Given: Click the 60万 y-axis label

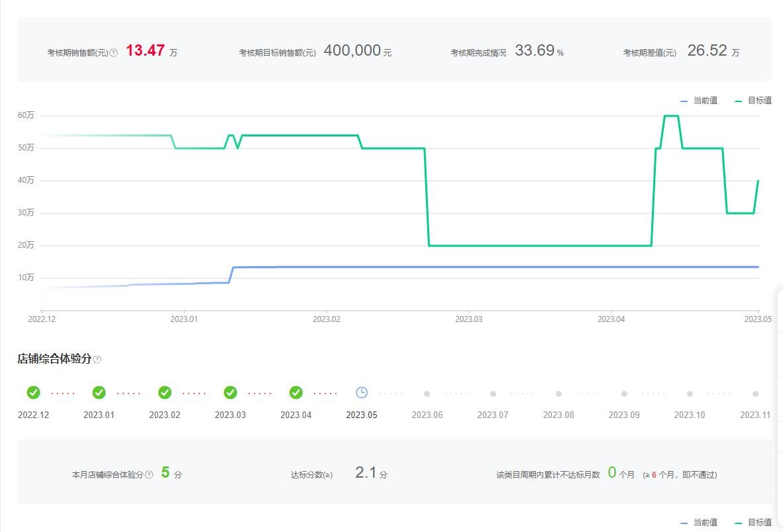Looking at the screenshot, I should pyautogui.click(x=26, y=115).
